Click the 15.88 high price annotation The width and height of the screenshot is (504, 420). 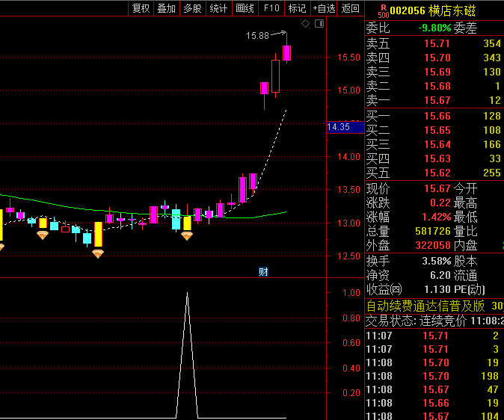(258, 35)
